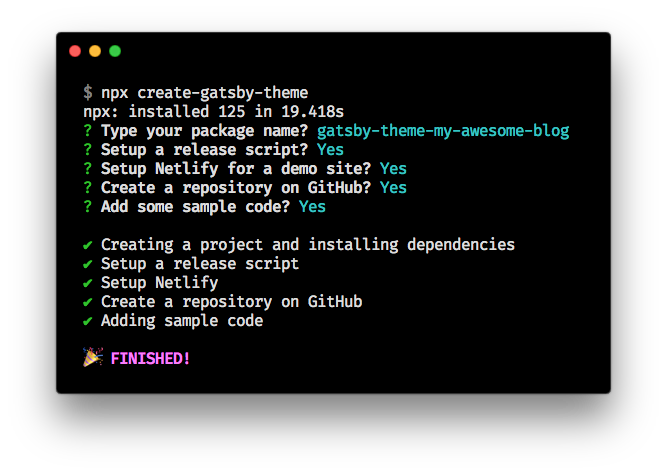667x474 pixels.
Task: Click the checkmark beside 'Setup a release script'
Action: (88, 264)
